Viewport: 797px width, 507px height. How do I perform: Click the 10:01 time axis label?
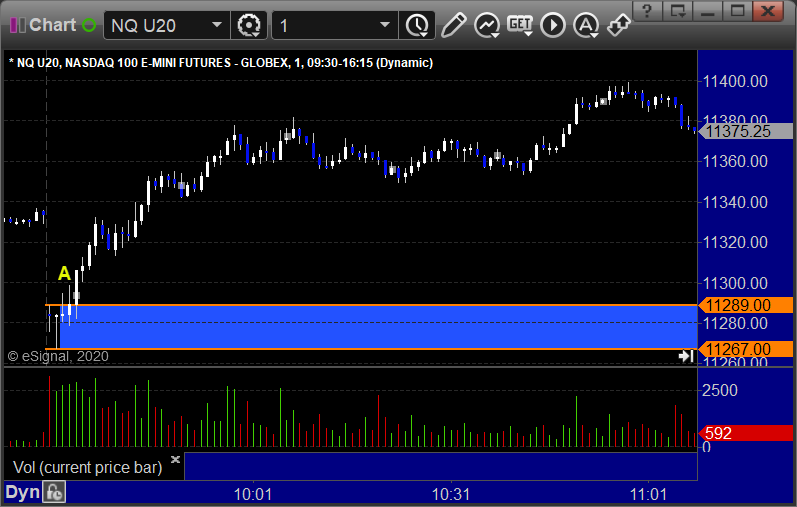[253, 494]
